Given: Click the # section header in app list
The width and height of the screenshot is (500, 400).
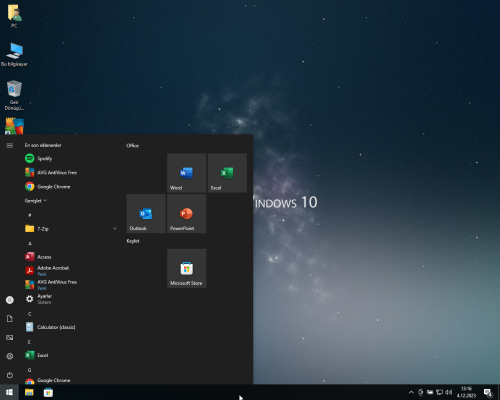Looking at the screenshot, I should [30, 215].
